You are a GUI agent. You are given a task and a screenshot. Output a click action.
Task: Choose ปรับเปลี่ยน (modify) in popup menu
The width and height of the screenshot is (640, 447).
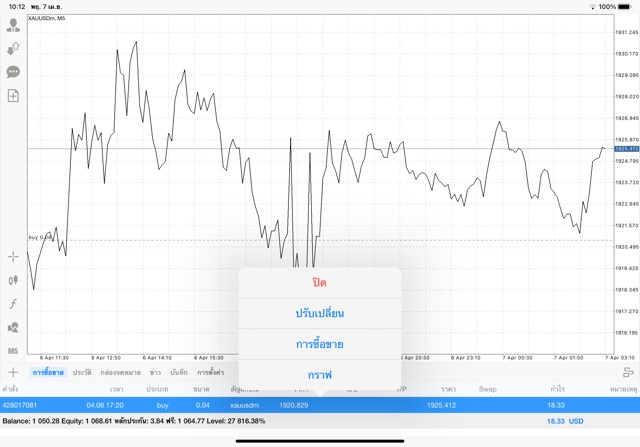coord(319,314)
